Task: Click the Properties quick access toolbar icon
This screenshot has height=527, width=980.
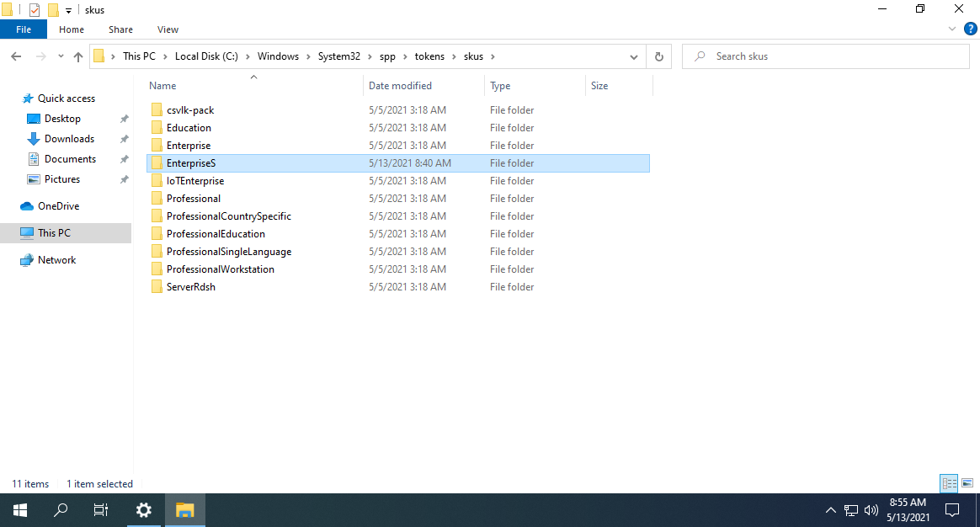Action: 35,10
